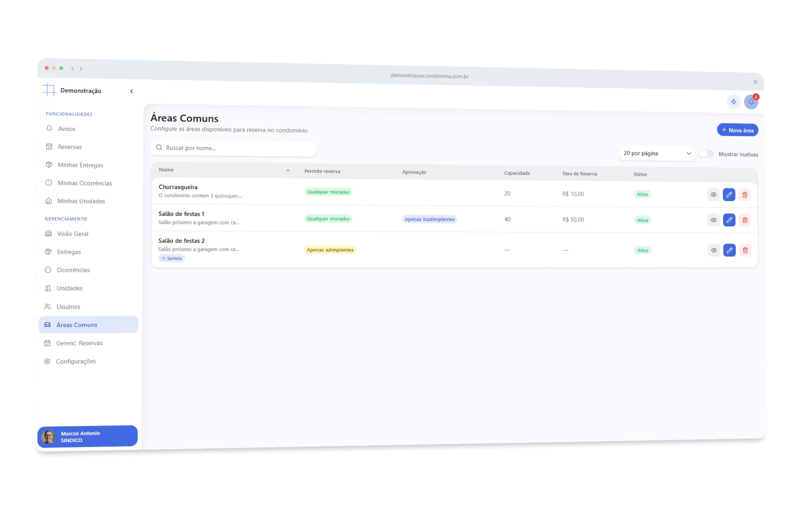View Salão de festas 1 eye icon
Screen dimensions: 812x508
tap(713, 220)
